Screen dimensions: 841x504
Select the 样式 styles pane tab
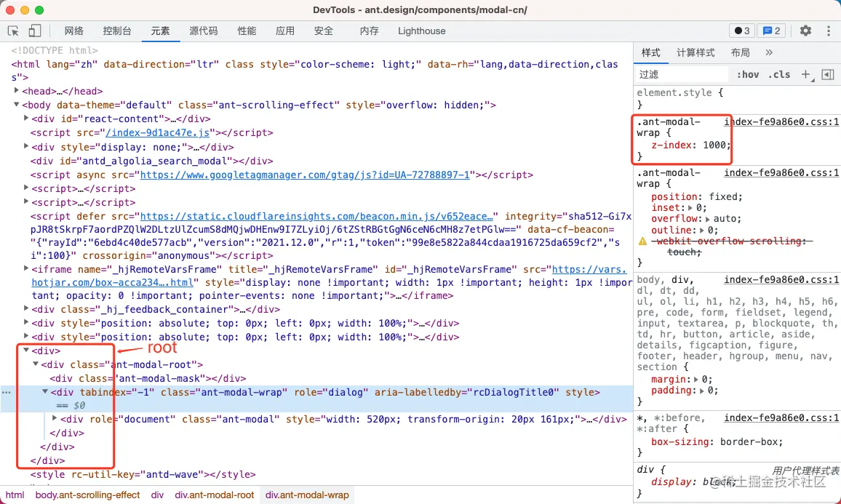650,52
